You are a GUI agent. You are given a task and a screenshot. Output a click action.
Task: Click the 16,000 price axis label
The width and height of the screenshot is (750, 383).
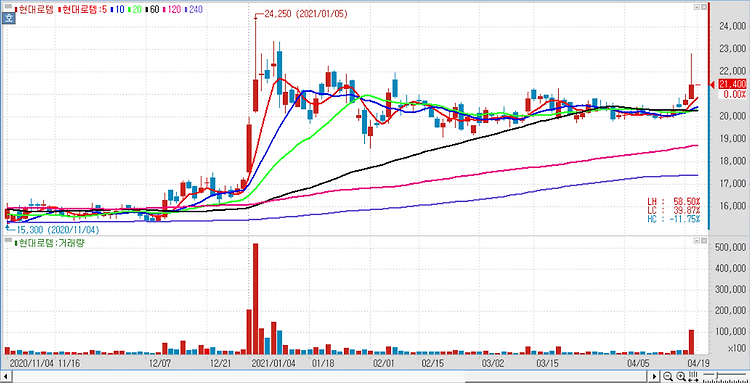732,206
